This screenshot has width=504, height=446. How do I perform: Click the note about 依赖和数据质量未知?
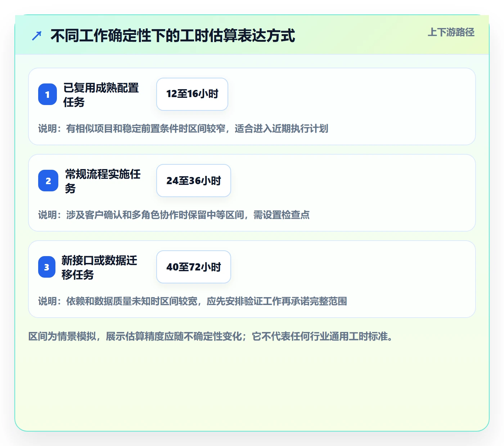[x=193, y=301]
